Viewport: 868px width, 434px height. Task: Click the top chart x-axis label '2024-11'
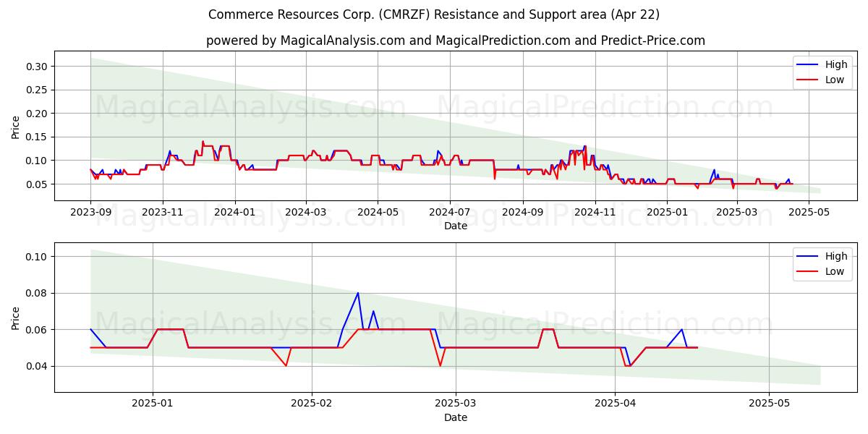coord(595,213)
